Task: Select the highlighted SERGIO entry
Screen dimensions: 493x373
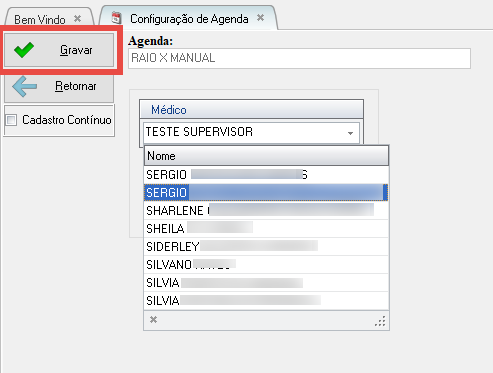Action: [266, 192]
